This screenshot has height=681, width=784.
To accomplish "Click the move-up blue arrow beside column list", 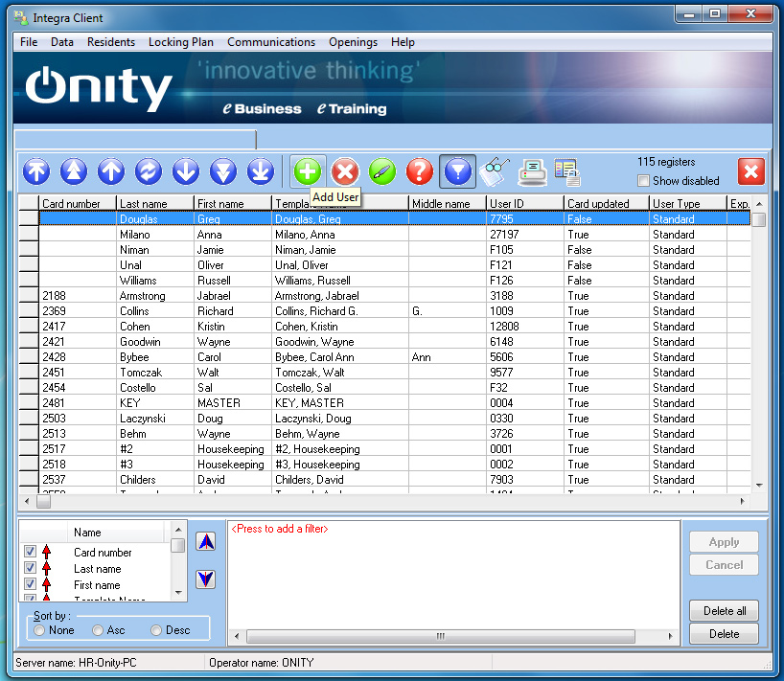I will [206, 541].
